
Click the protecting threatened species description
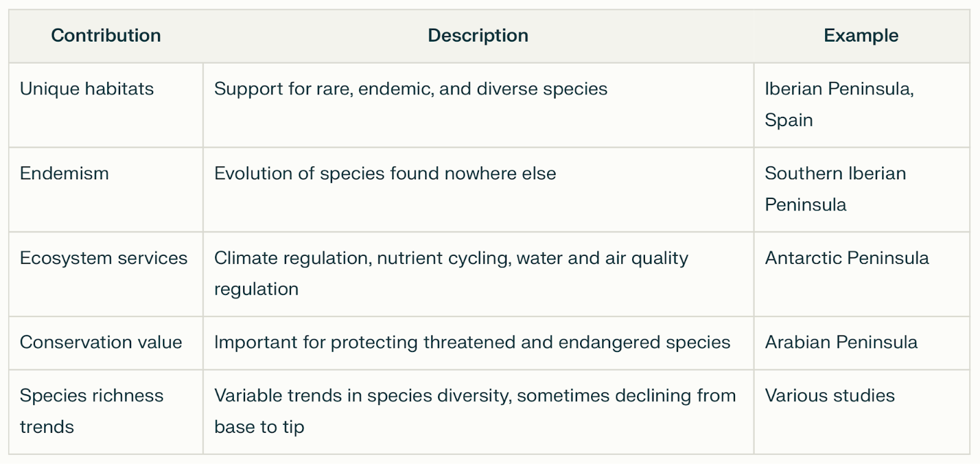point(472,342)
